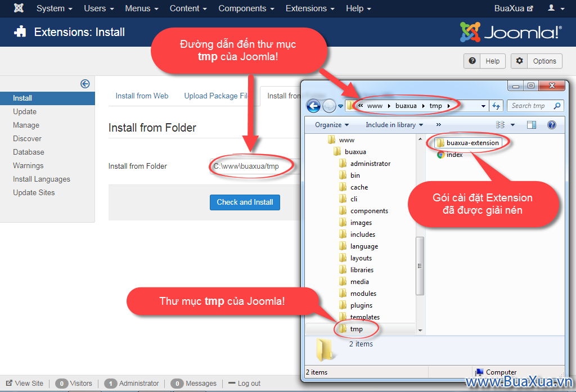Screen dimensions: 576x392
Task: Open the Help menu in top bar
Action: click(358, 8)
